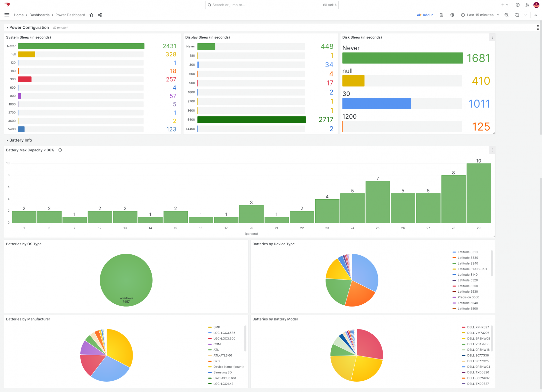Screen dimensions: 542x392
Task: Click System Sleep value 2431
Action: coord(169,46)
